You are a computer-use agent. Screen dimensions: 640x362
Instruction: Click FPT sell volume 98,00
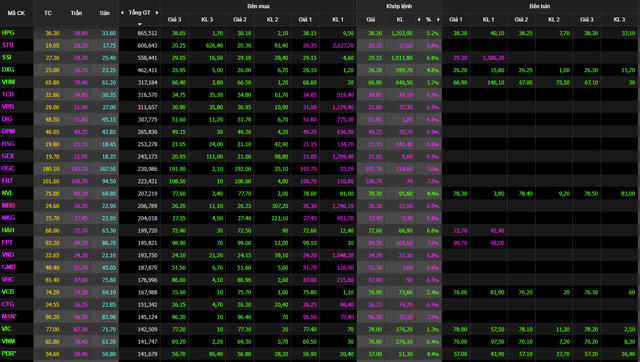pyautogui.click(x=497, y=243)
